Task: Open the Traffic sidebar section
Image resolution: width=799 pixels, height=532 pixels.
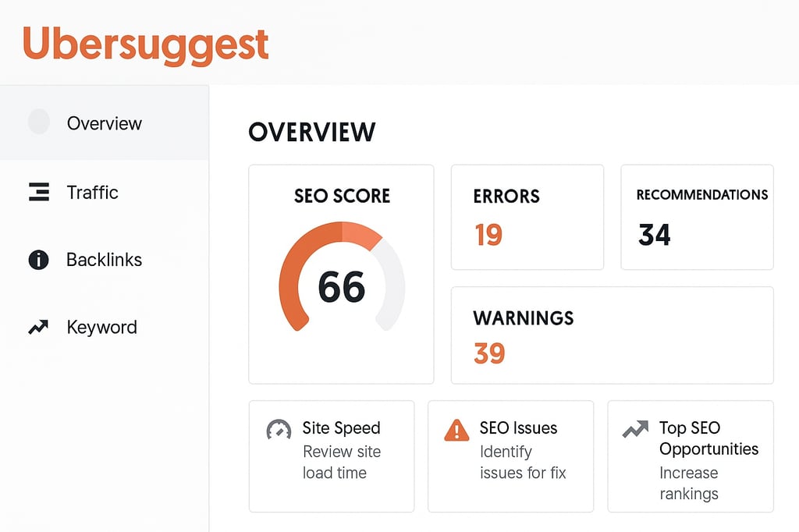Action: point(104,193)
